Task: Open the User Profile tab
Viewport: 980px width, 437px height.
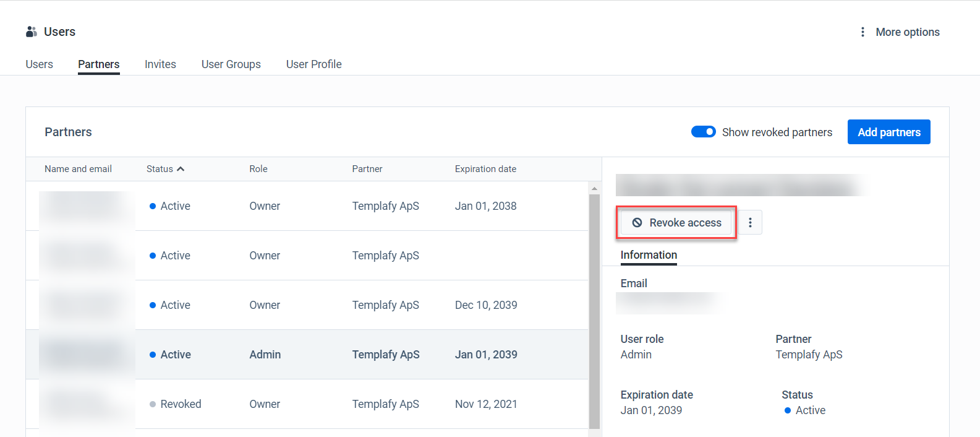Action: (314, 64)
